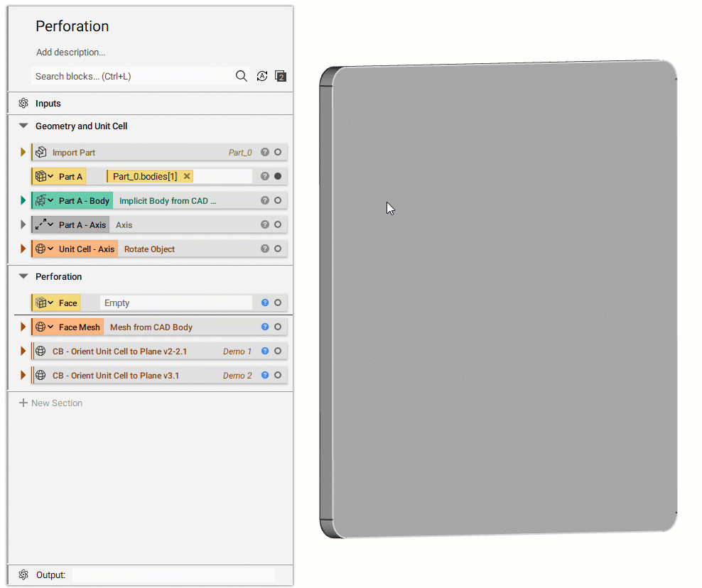Expand the Face Mesh block

point(23,327)
